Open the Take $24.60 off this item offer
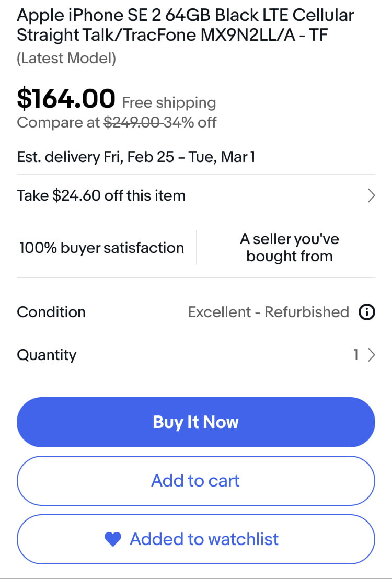This screenshot has height=579, width=392. click(196, 196)
